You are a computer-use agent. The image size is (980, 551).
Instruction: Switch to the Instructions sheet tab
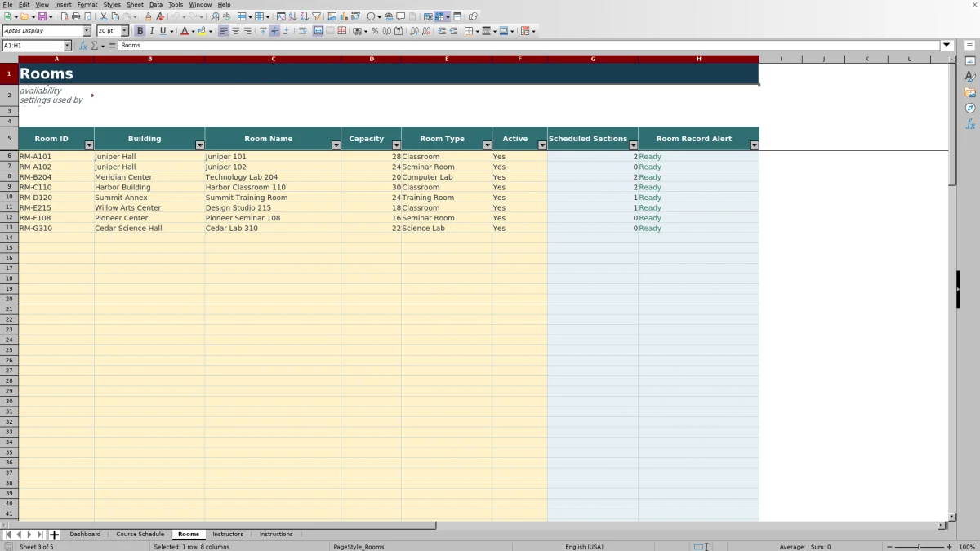[x=276, y=535]
